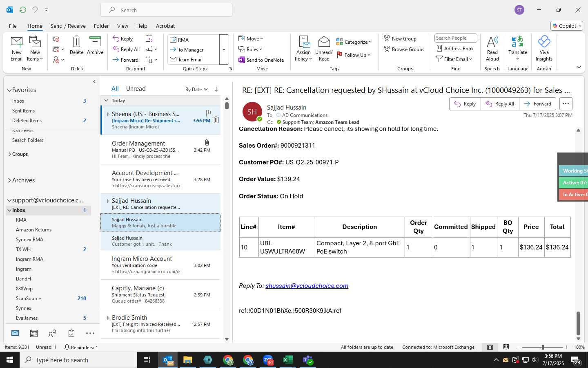Viewport: 588px width, 368px height.
Task: Click the shussain@vcloudchoice.com link
Action: (x=307, y=286)
